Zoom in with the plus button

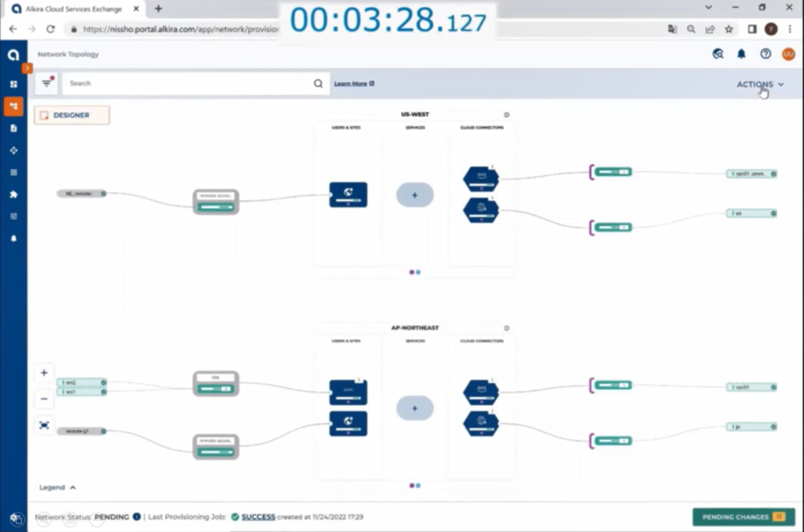click(x=44, y=373)
